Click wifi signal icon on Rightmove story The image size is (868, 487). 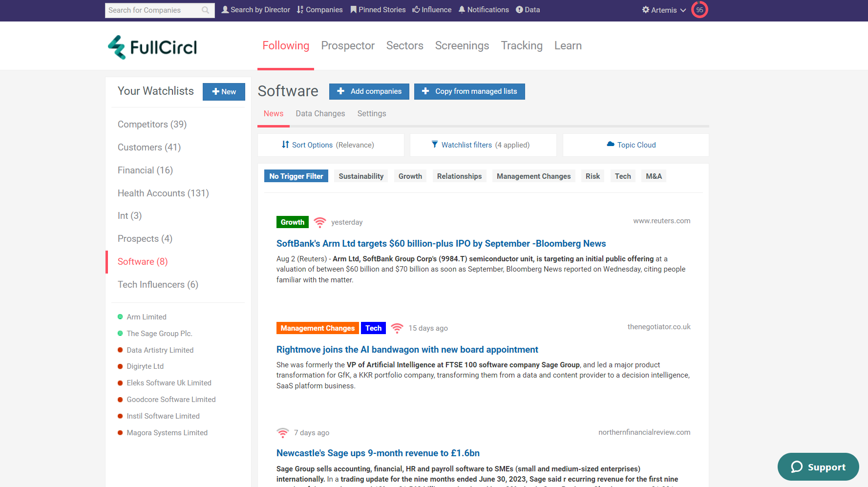(x=397, y=328)
